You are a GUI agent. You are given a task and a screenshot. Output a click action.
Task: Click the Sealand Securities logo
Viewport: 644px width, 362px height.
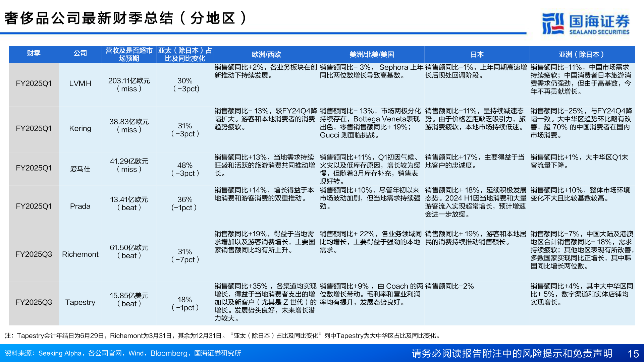point(586,24)
